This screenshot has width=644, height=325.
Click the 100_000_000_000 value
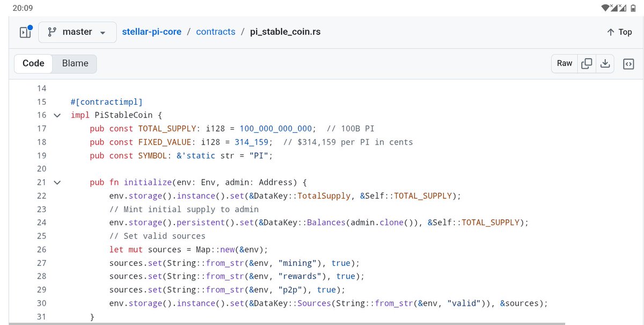(x=276, y=128)
